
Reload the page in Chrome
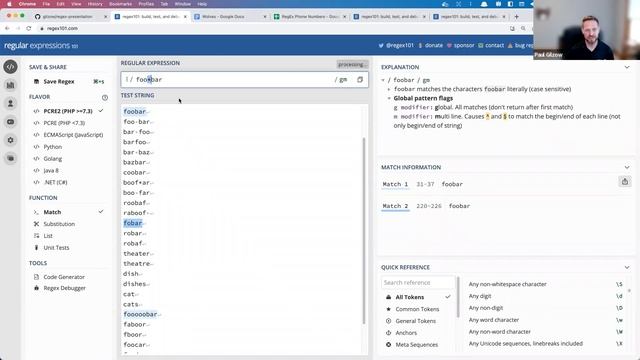(x=29, y=28)
